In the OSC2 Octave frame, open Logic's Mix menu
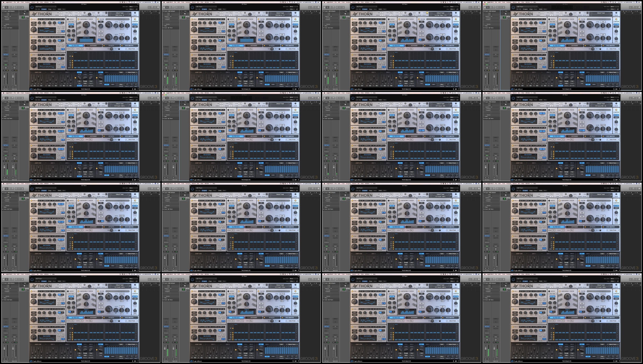Screen dimensions: 643x364 tap(38, 2)
